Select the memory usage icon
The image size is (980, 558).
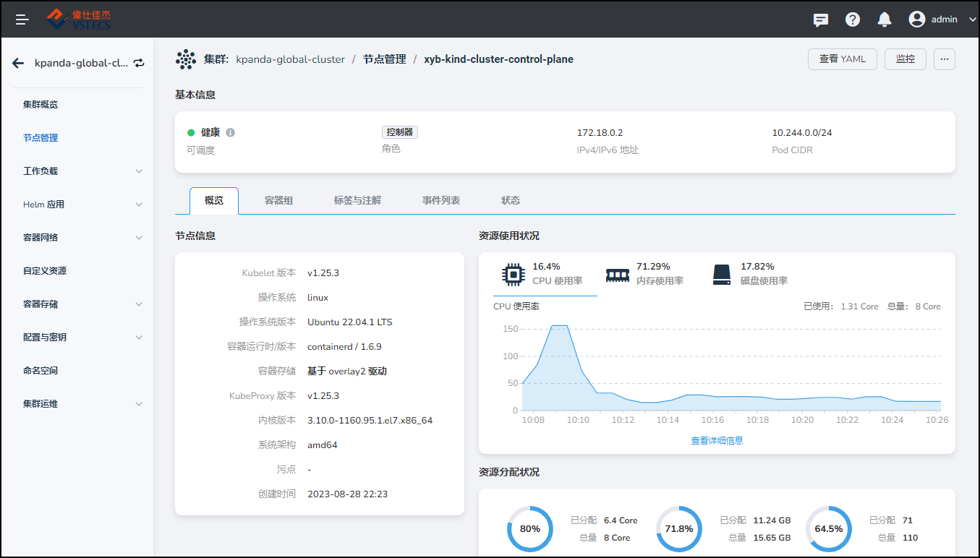(617, 275)
